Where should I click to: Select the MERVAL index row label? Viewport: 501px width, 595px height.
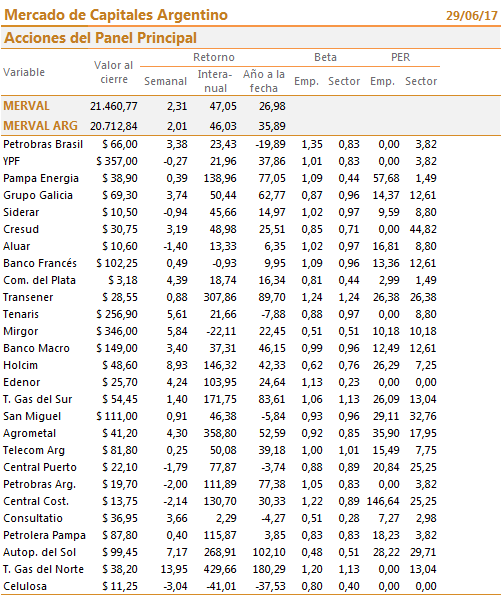tap(26, 106)
